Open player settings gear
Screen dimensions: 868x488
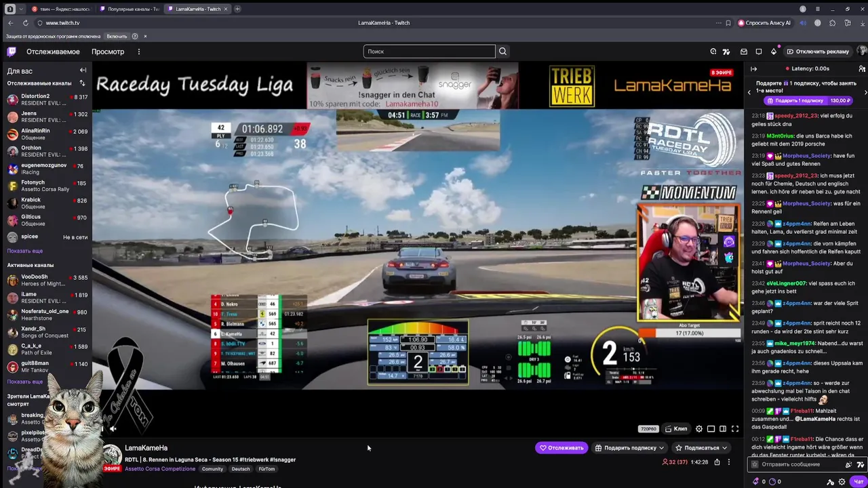click(699, 428)
